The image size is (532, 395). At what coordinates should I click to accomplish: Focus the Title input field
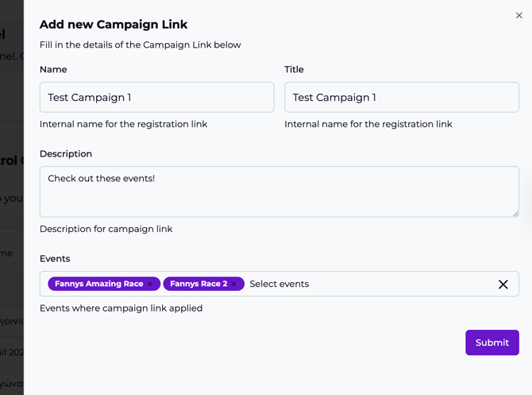tap(401, 98)
